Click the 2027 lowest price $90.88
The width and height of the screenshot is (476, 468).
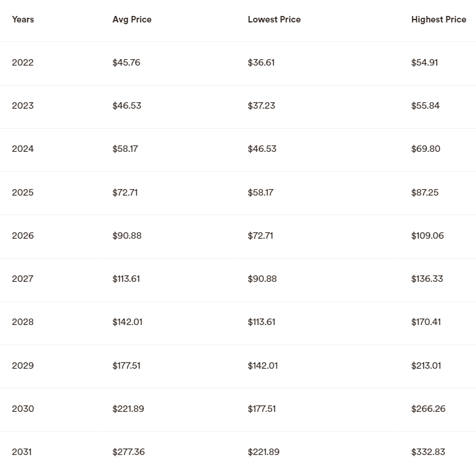(263, 279)
